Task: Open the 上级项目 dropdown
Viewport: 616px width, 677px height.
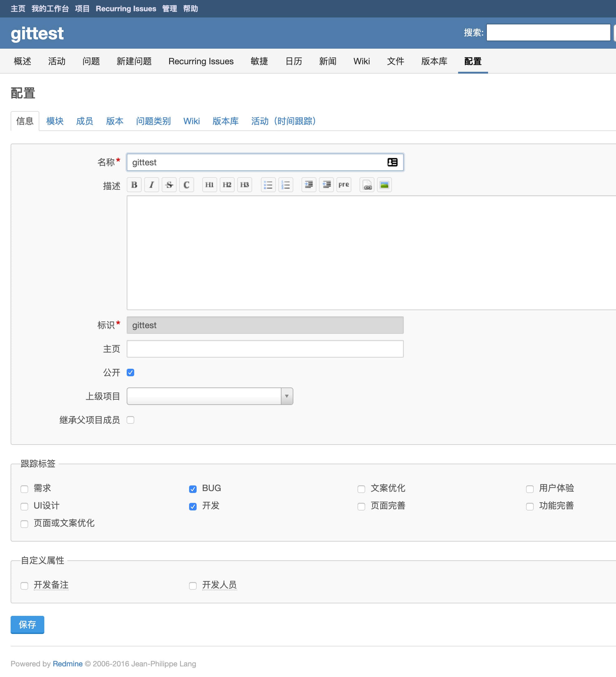Action: point(286,396)
